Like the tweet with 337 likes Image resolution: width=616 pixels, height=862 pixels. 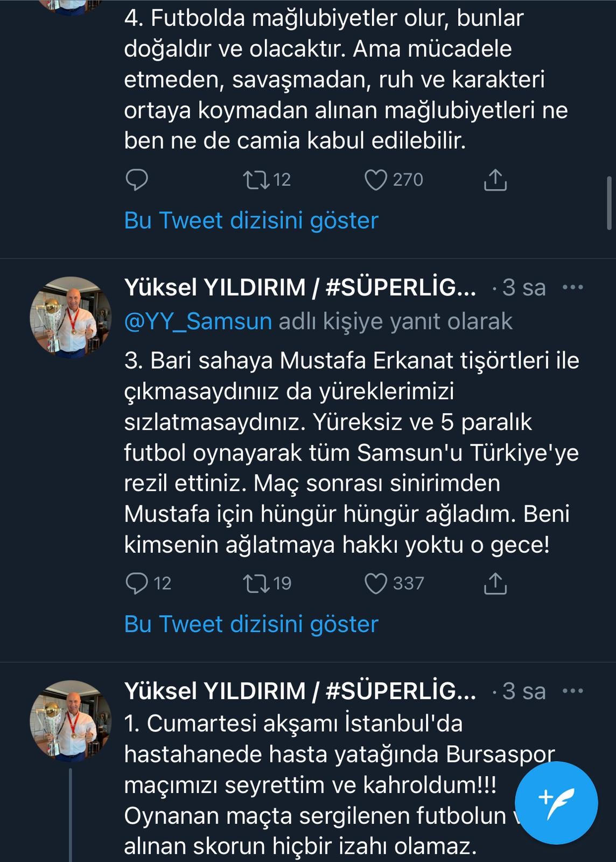[376, 583]
